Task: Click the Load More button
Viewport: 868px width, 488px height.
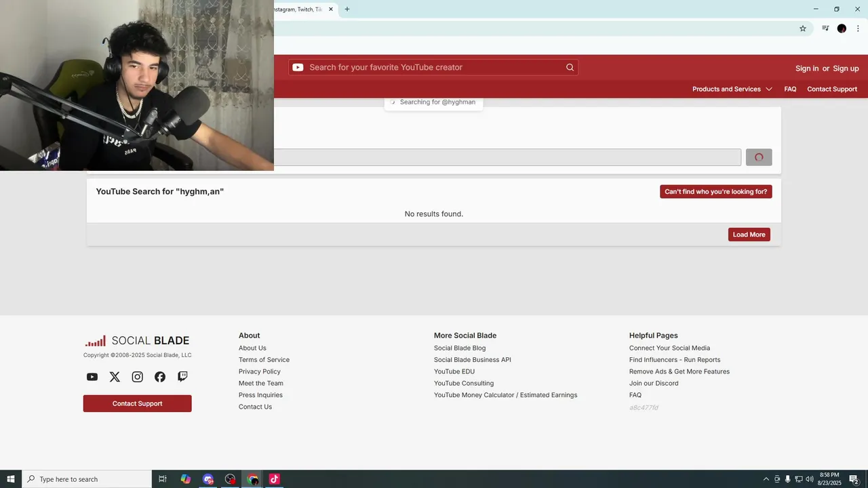Action: click(749, 235)
